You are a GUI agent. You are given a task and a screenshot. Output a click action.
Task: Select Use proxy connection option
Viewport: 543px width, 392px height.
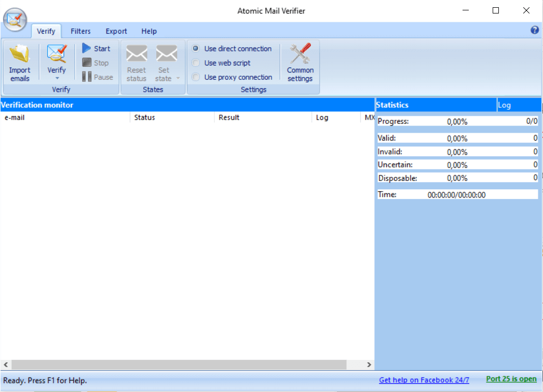point(233,77)
